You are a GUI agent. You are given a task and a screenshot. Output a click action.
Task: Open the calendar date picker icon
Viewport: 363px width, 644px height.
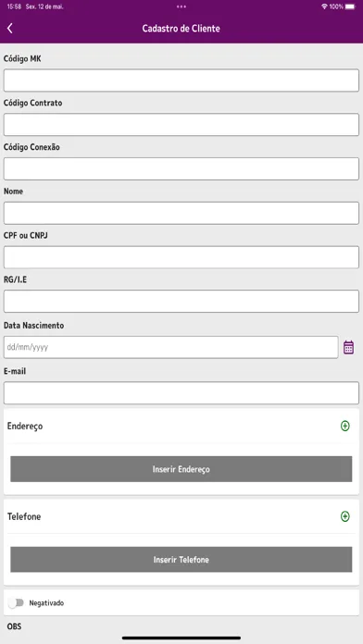tap(348, 348)
